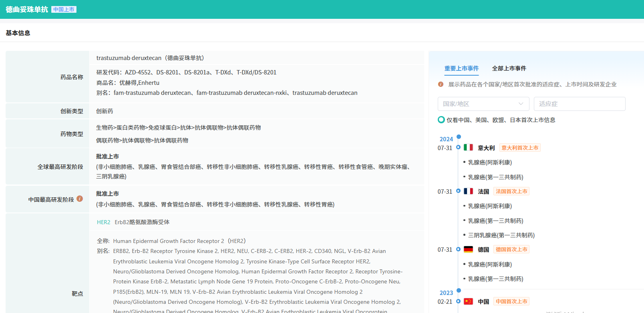This screenshot has width=644, height=313.
Task: Toggle 仅看中国、美国、欧盟、日本首次上市信息 radio option
Action: point(441,120)
